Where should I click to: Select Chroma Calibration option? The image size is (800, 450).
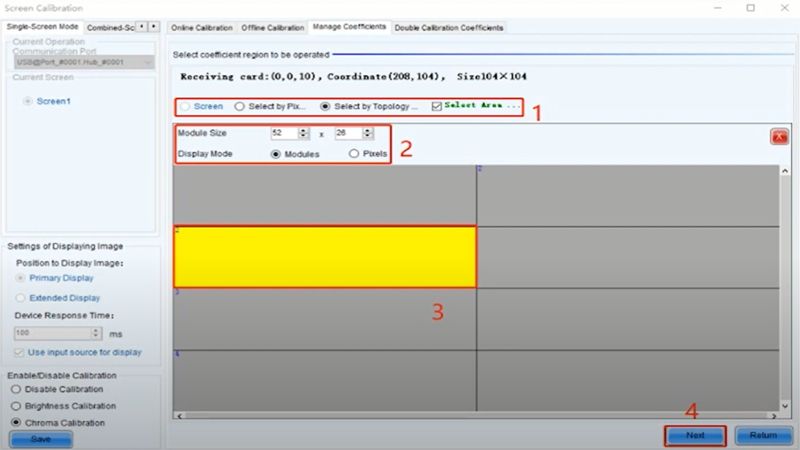16,422
